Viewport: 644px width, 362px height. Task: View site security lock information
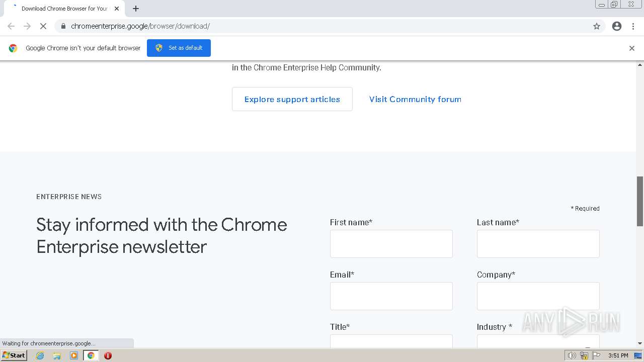[63, 26]
